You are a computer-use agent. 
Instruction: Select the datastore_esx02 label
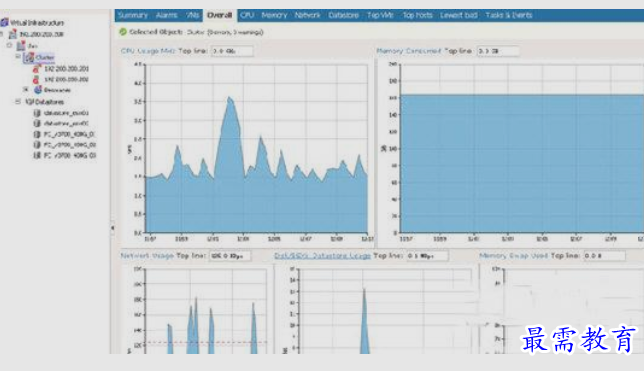[x=66, y=123]
